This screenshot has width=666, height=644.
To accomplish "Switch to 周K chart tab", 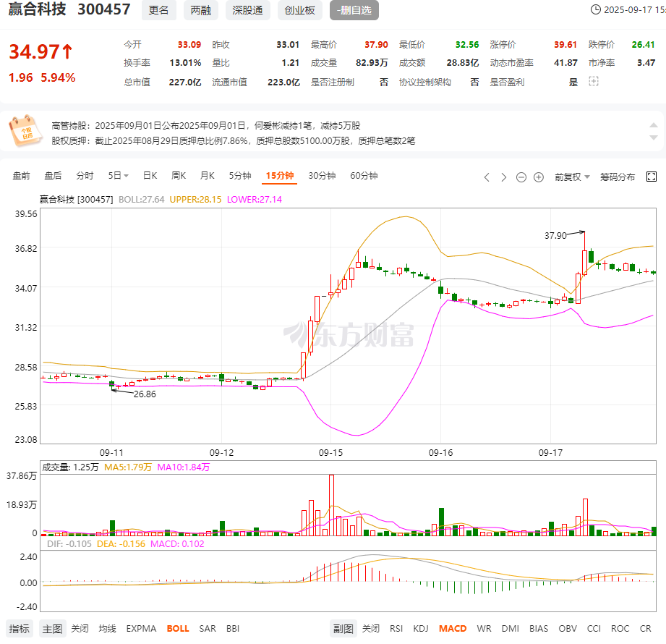I will tap(179, 176).
